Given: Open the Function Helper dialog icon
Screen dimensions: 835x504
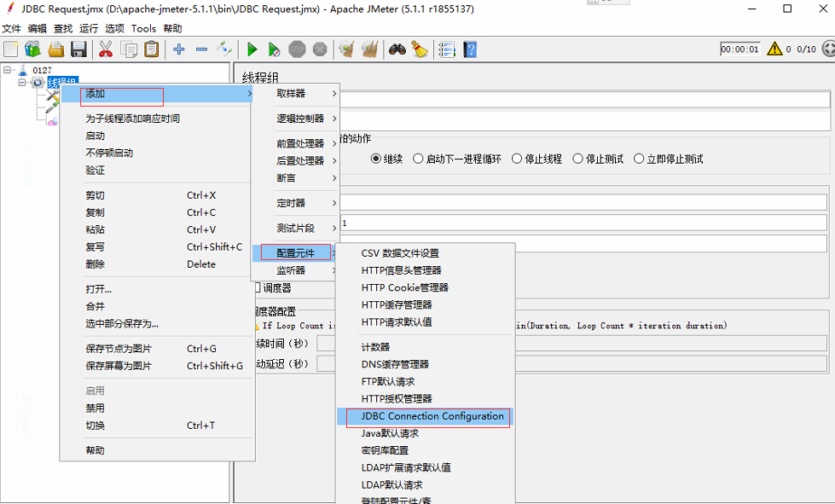Looking at the screenshot, I should [445, 49].
